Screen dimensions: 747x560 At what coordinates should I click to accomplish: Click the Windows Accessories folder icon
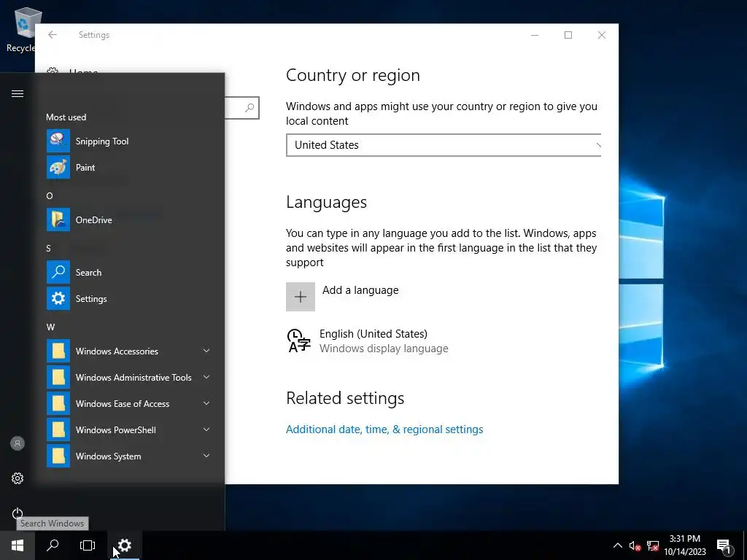click(58, 351)
